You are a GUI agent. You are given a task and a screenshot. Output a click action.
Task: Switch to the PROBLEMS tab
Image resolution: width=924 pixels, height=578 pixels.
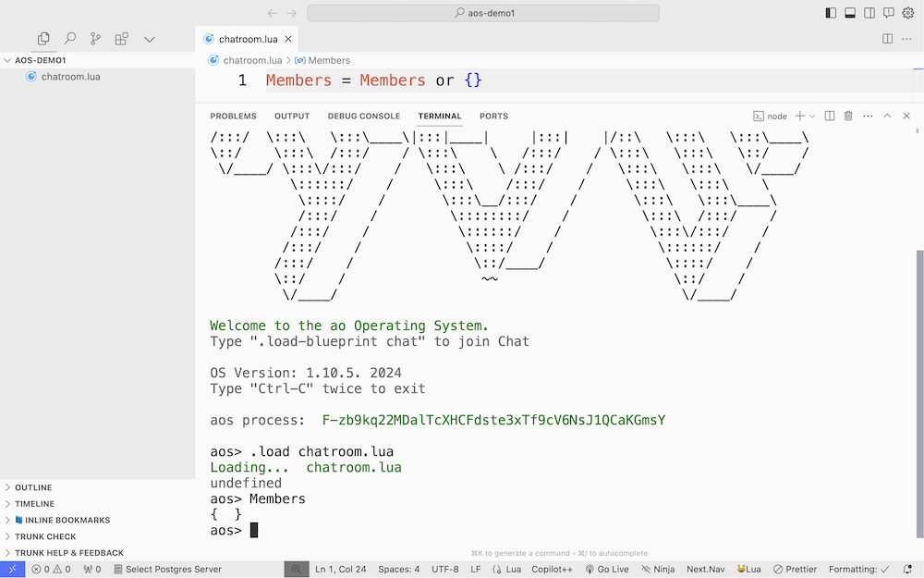[x=233, y=117]
